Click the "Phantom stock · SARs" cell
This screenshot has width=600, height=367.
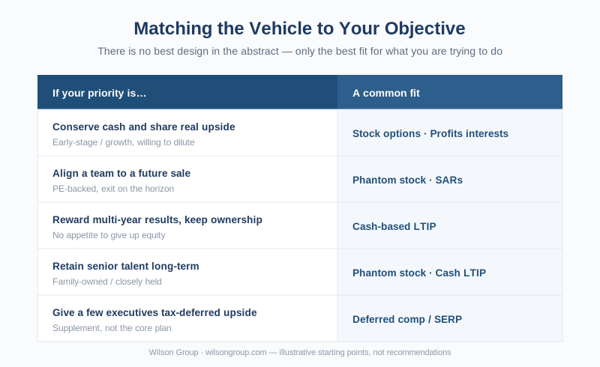coord(450,179)
